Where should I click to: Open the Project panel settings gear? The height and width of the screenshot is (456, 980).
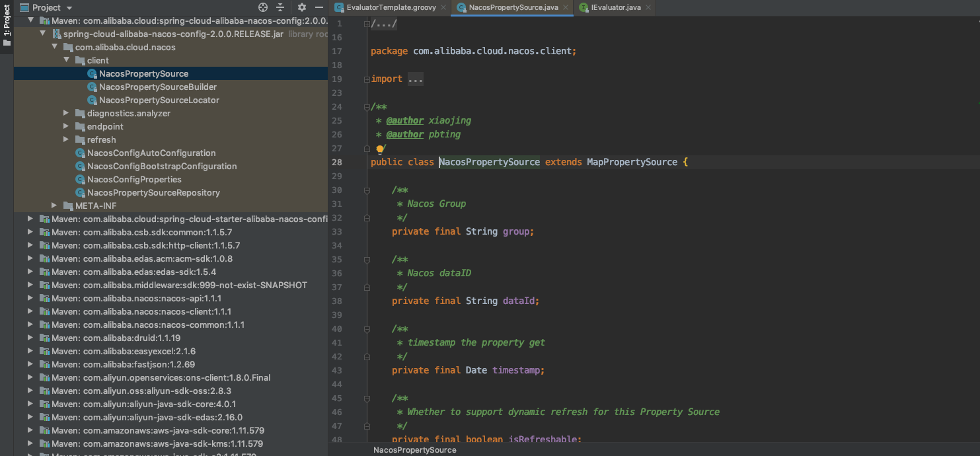(301, 7)
